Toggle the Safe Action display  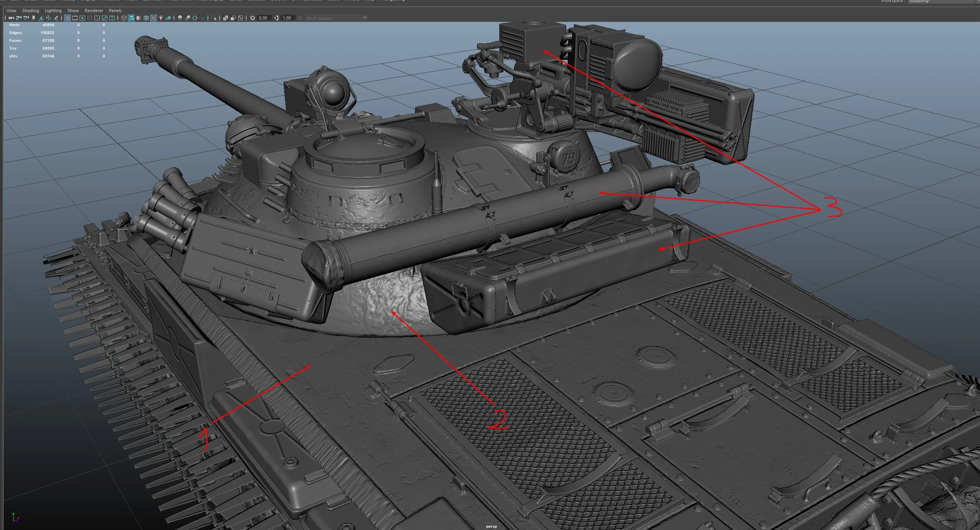tap(105, 18)
